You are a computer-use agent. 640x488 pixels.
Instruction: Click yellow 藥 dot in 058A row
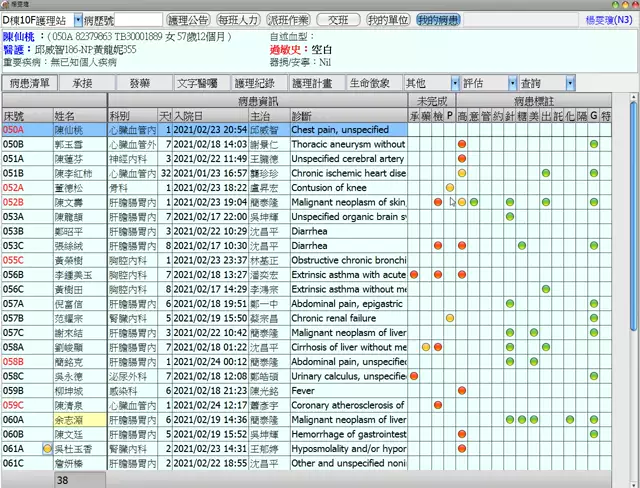pos(426,347)
